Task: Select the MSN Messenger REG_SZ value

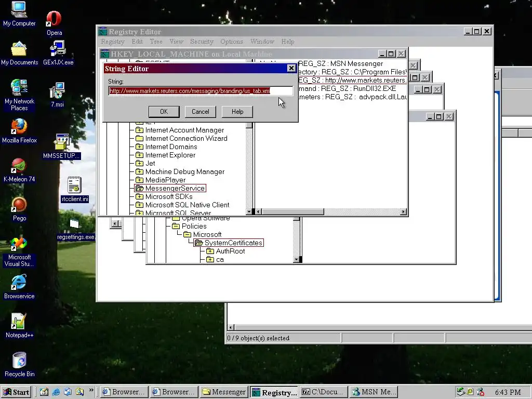Action: (340, 64)
